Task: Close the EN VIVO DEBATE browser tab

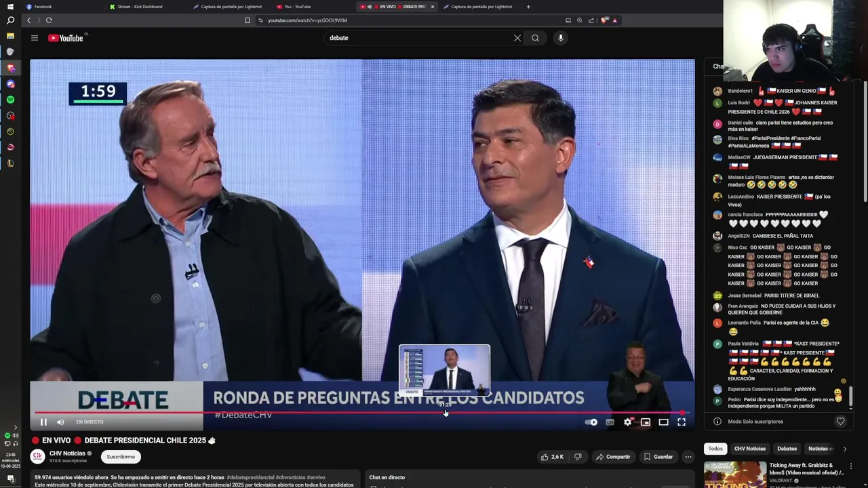Action: click(x=433, y=7)
